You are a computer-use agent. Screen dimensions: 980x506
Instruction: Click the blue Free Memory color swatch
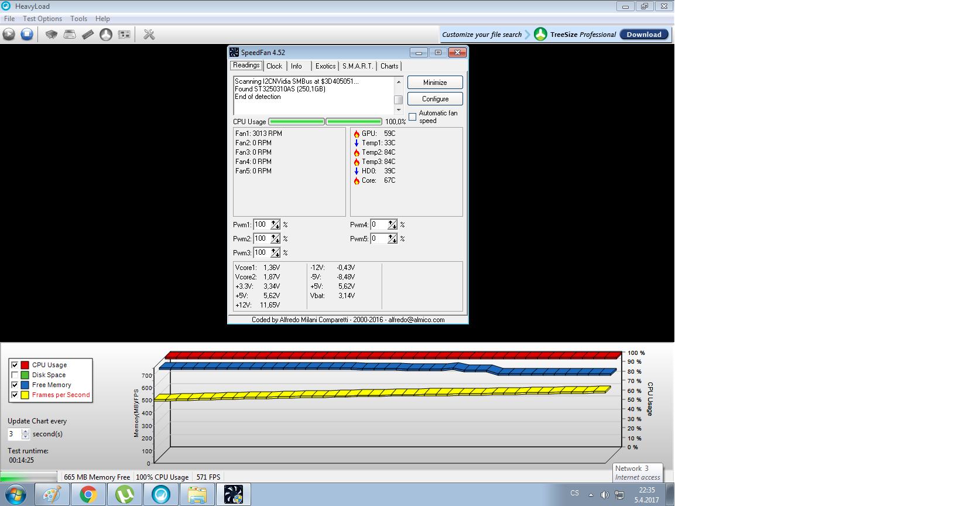pos(25,385)
